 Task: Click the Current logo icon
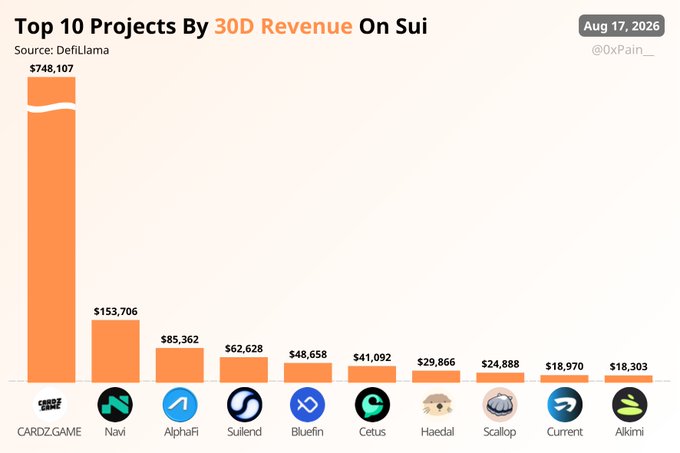pyautogui.click(x=565, y=404)
